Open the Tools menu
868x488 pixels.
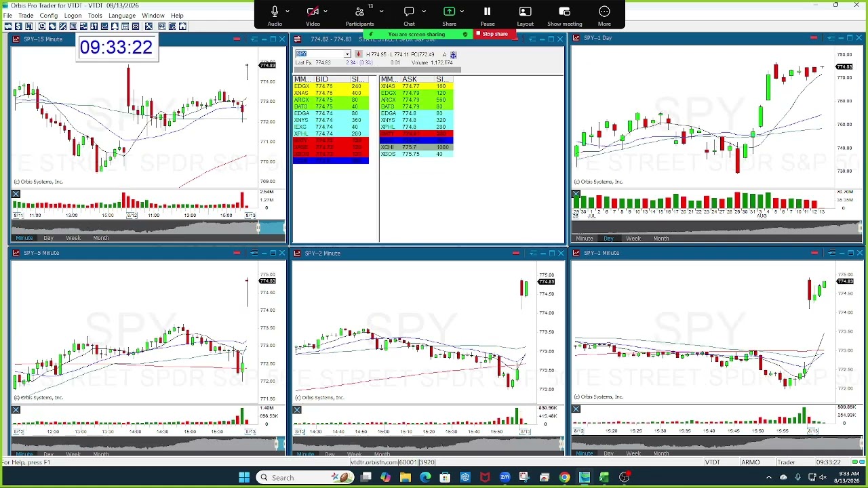click(95, 15)
